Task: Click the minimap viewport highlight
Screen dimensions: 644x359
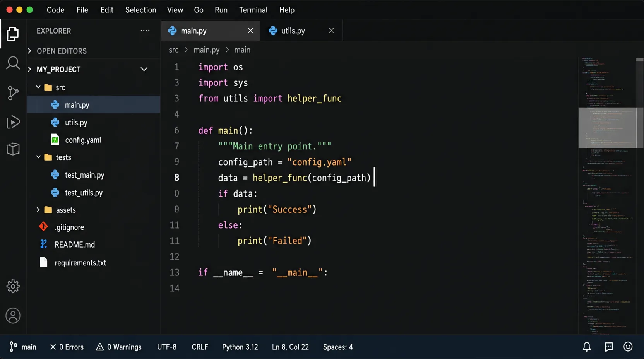Action: 607,128
